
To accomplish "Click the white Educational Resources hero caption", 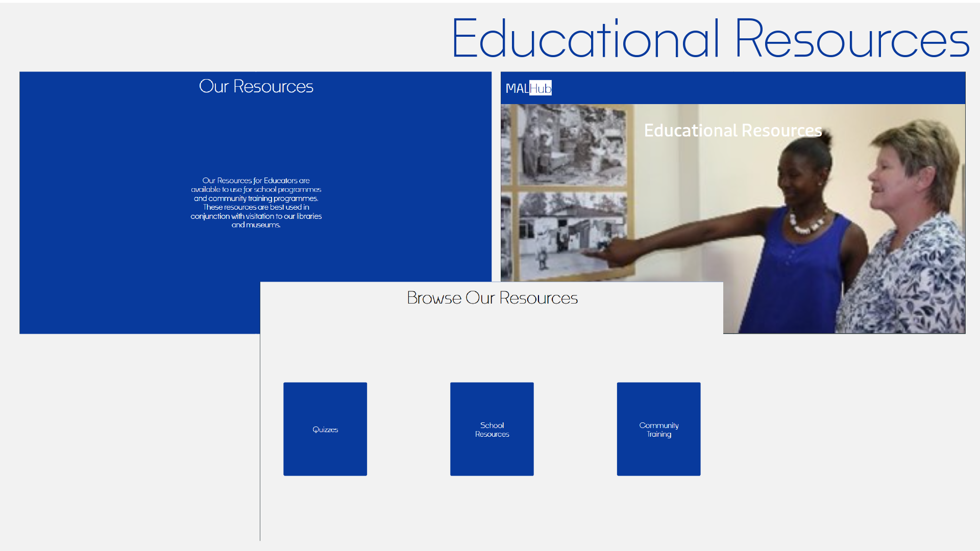I will (x=732, y=131).
